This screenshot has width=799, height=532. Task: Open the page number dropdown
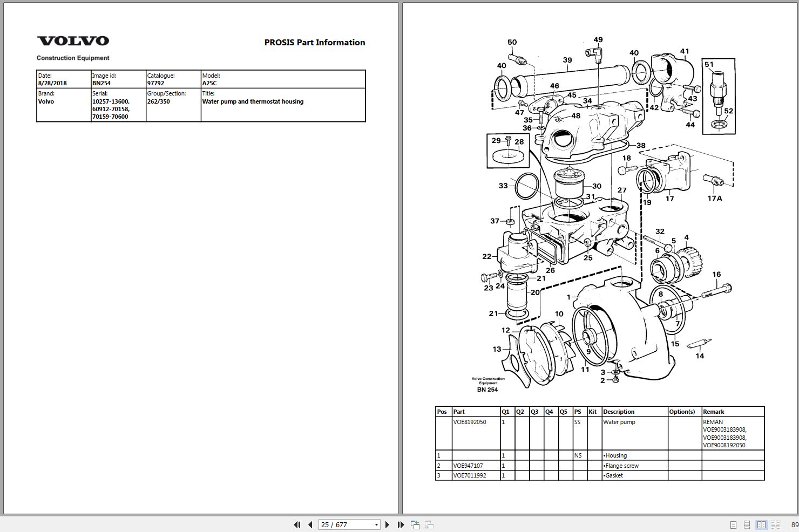click(376, 524)
